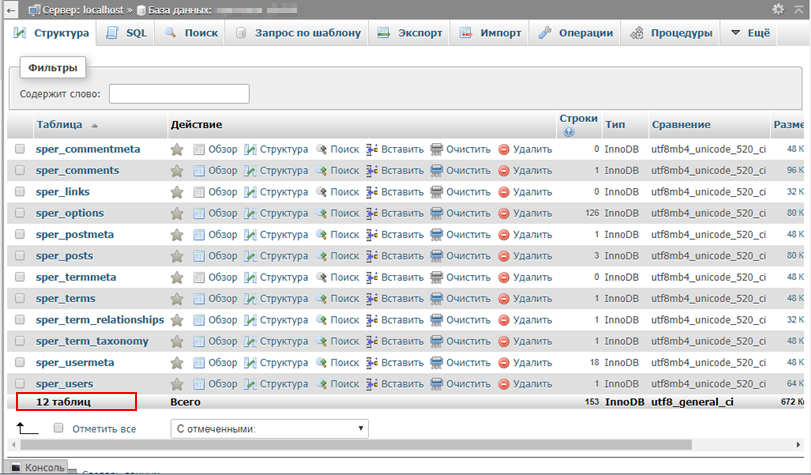Click Вставить for sper_postmeta
811x475 pixels.
[402, 234]
